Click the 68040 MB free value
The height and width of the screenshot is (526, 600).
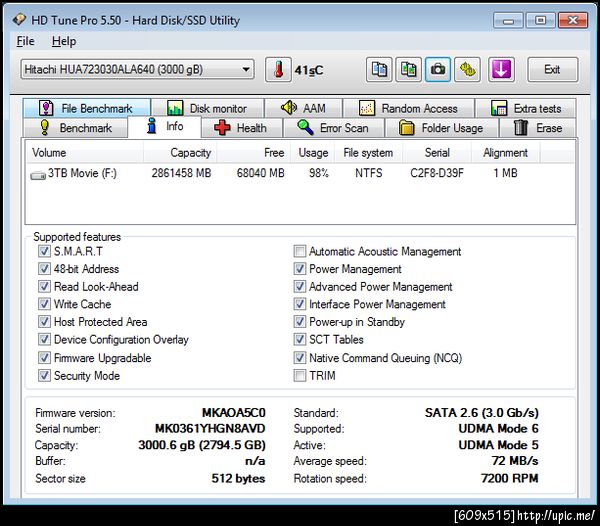point(261,173)
